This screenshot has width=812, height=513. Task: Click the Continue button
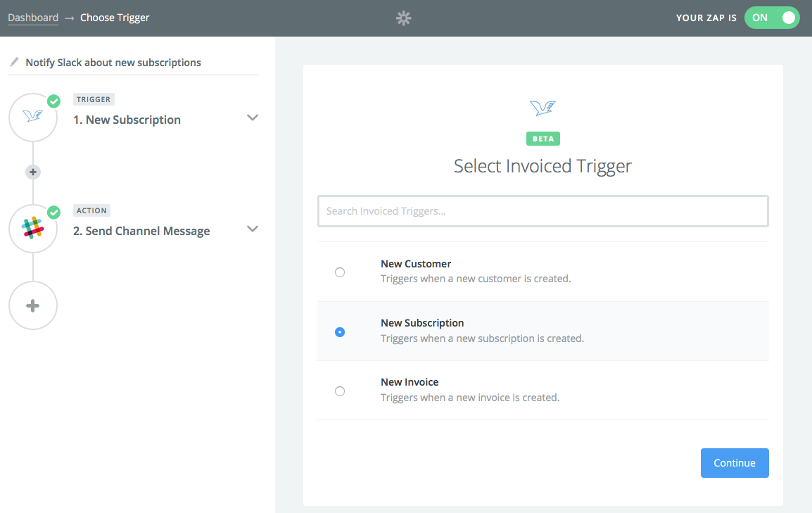point(735,463)
